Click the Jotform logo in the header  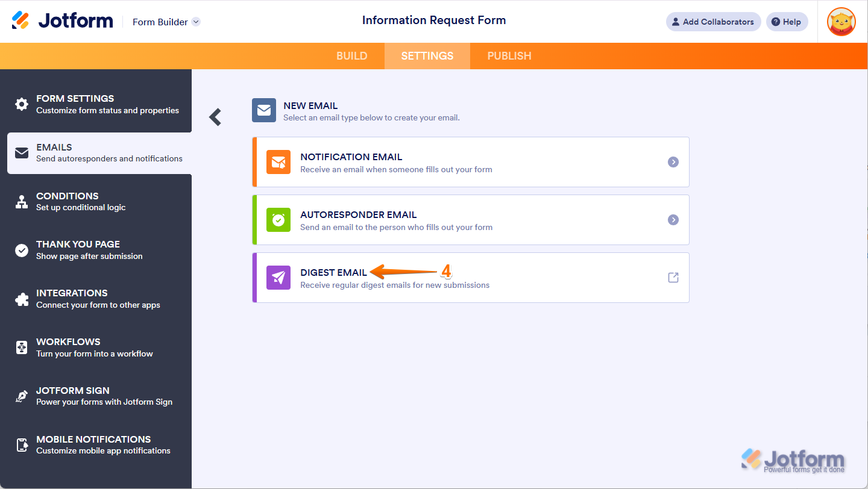(x=63, y=21)
